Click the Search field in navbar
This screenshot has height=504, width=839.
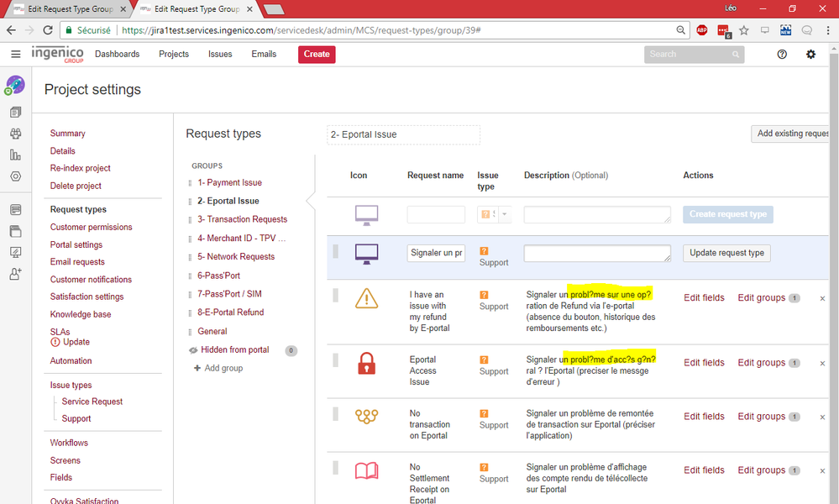click(x=694, y=54)
